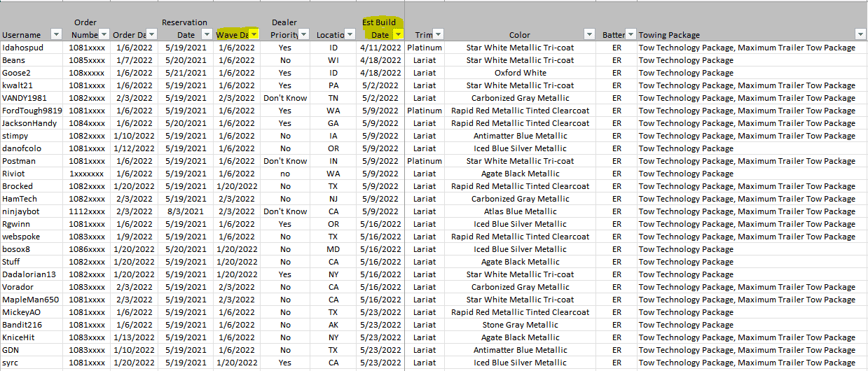Open the Est Build Date filter button
Image resolution: width=868 pixels, height=371 pixels.
(398, 35)
